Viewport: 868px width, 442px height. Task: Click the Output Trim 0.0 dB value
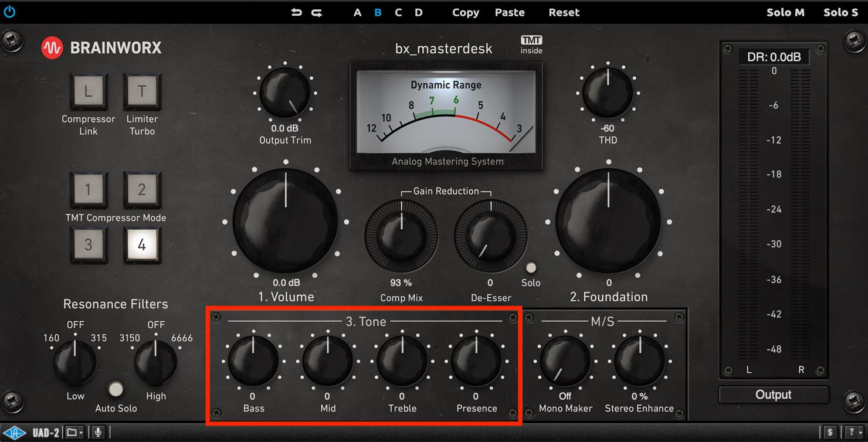[285, 128]
